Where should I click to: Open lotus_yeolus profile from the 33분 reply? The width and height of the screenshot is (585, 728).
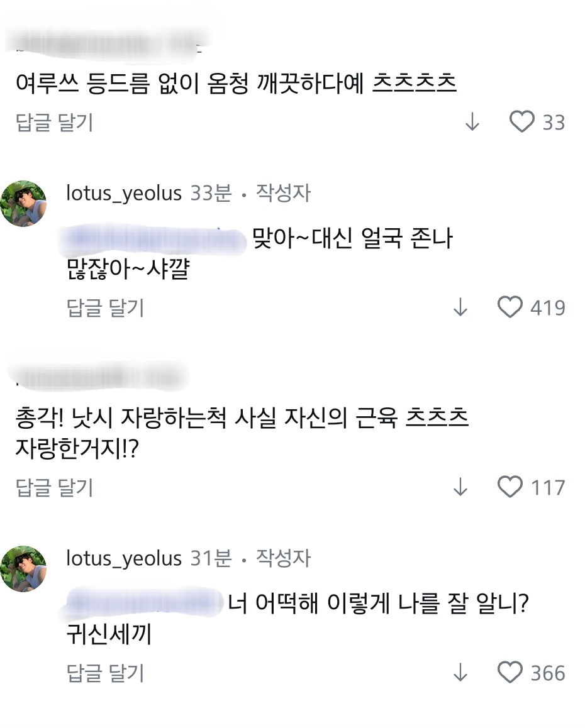(x=124, y=193)
